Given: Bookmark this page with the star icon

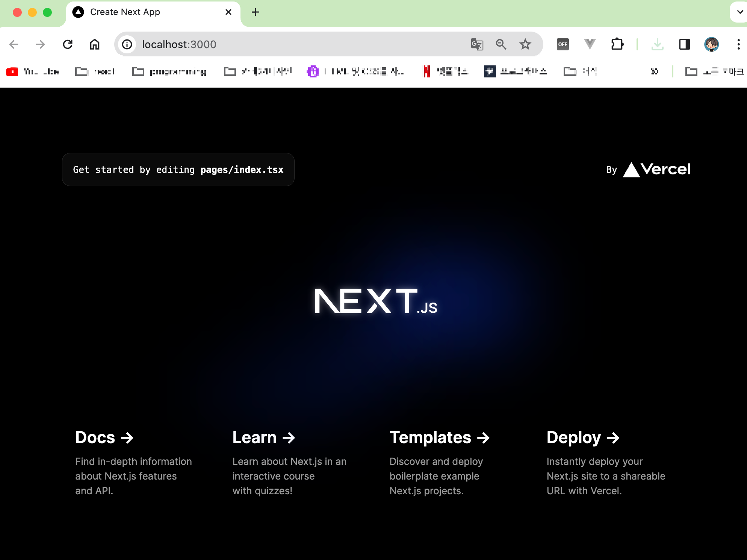Looking at the screenshot, I should (x=525, y=44).
